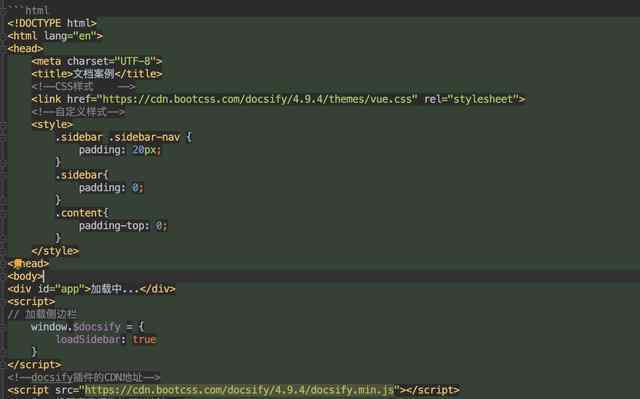
Task: Click the title text 文档案例
Action: point(93,74)
